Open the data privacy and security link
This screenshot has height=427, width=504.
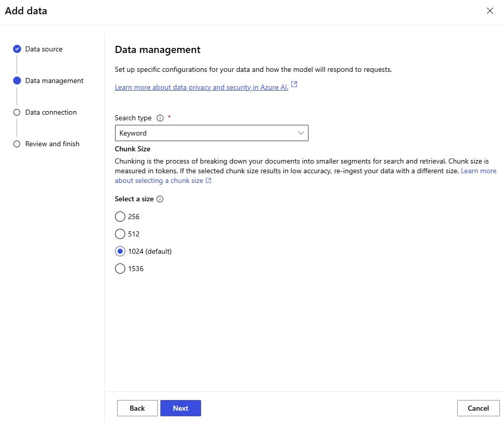202,87
